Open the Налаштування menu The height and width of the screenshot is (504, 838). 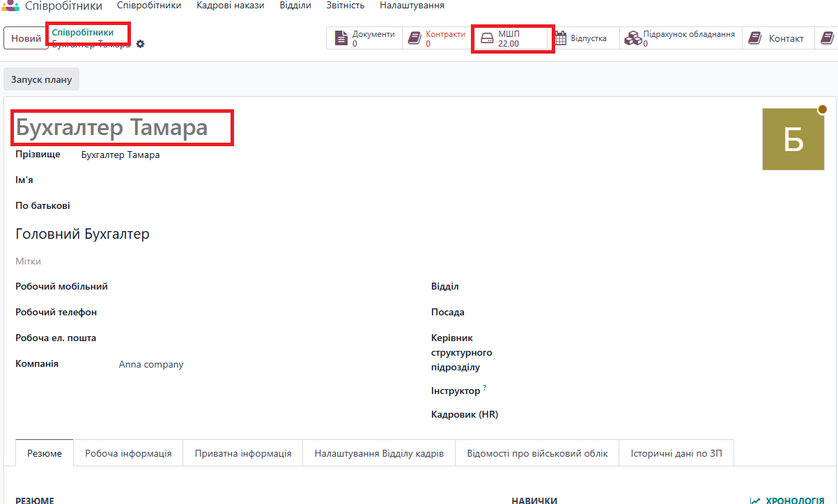412,6
